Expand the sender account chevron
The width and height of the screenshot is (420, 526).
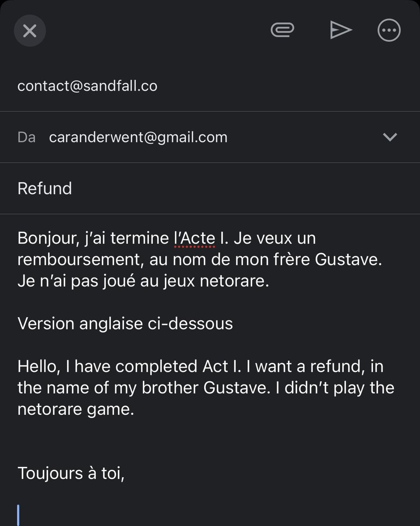pos(390,137)
